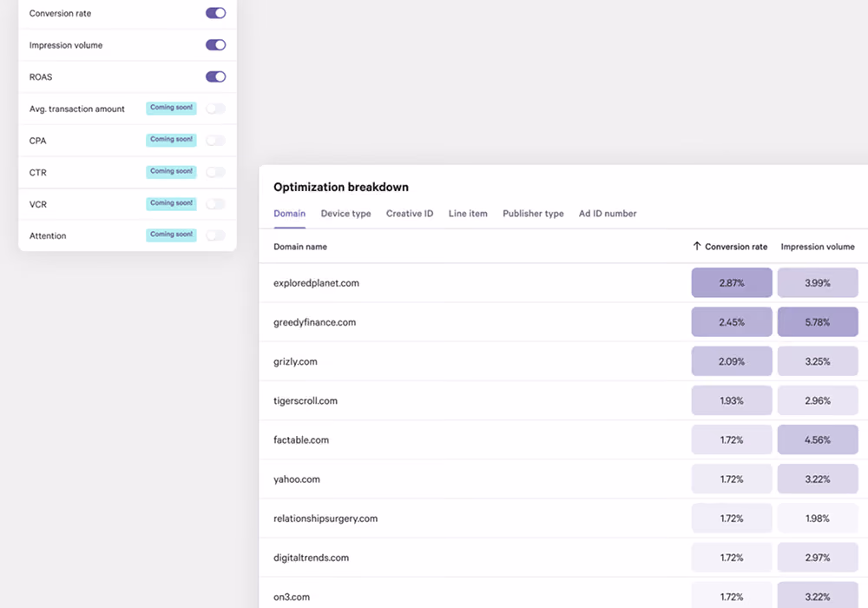Click the 5.78% impression volume cell
868x608 pixels.
click(x=818, y=321)
